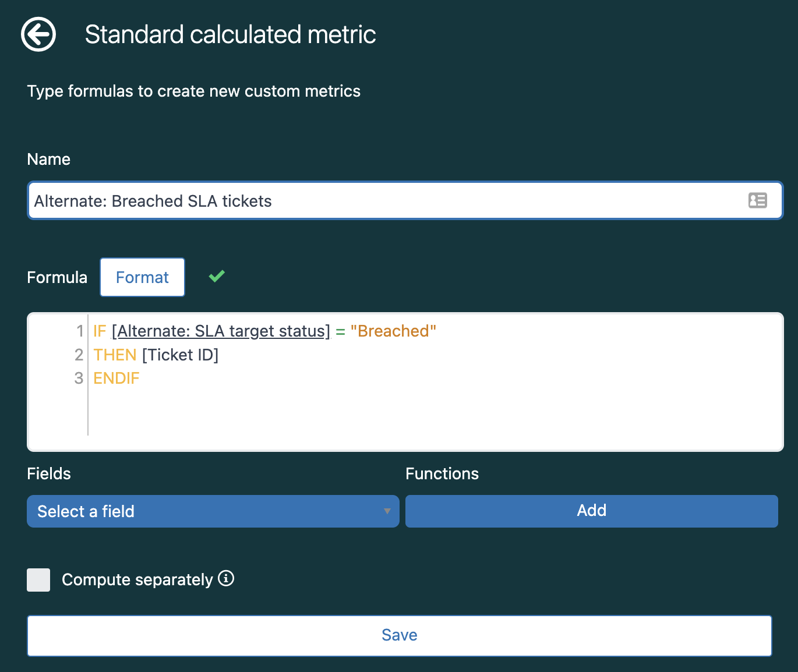Click the equals operator in the formula
Image resolution: width=798 pixels, height=672 pixels.
[340, 331]
